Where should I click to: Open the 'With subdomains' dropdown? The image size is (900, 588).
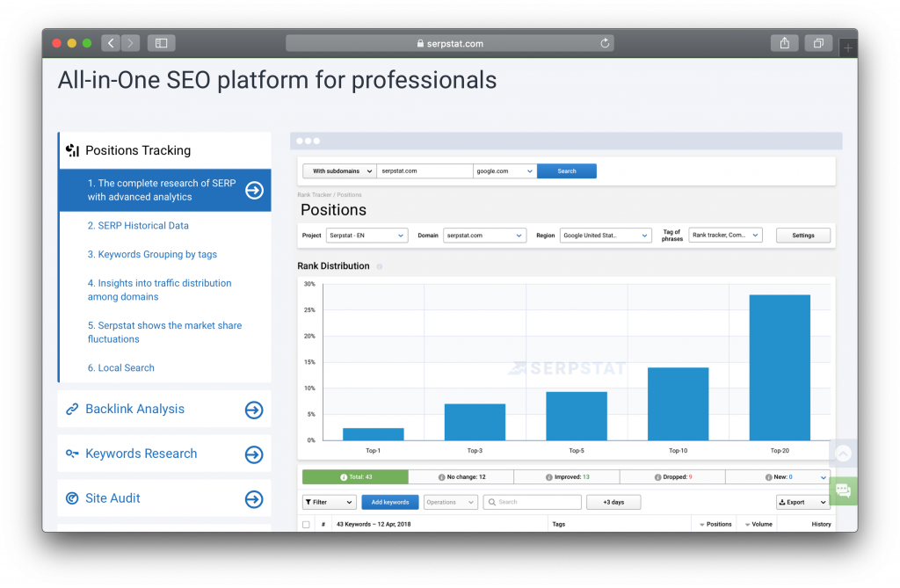click(340, 171)
